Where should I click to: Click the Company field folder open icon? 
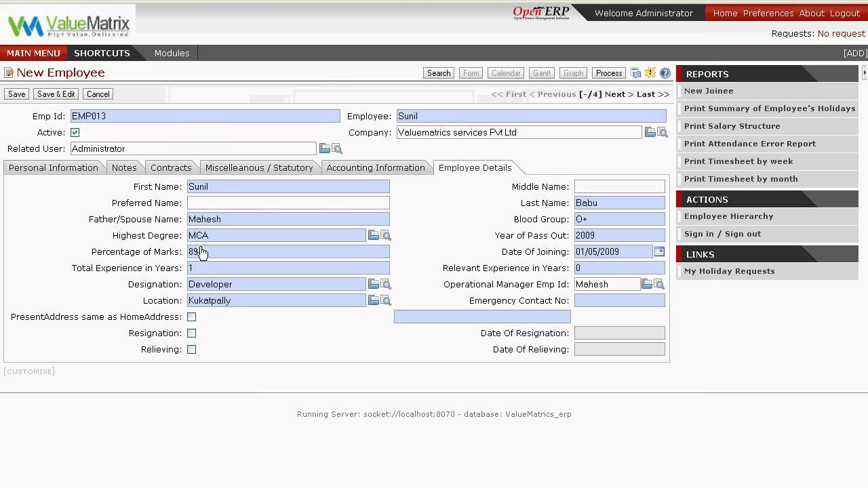click(650, 132)
